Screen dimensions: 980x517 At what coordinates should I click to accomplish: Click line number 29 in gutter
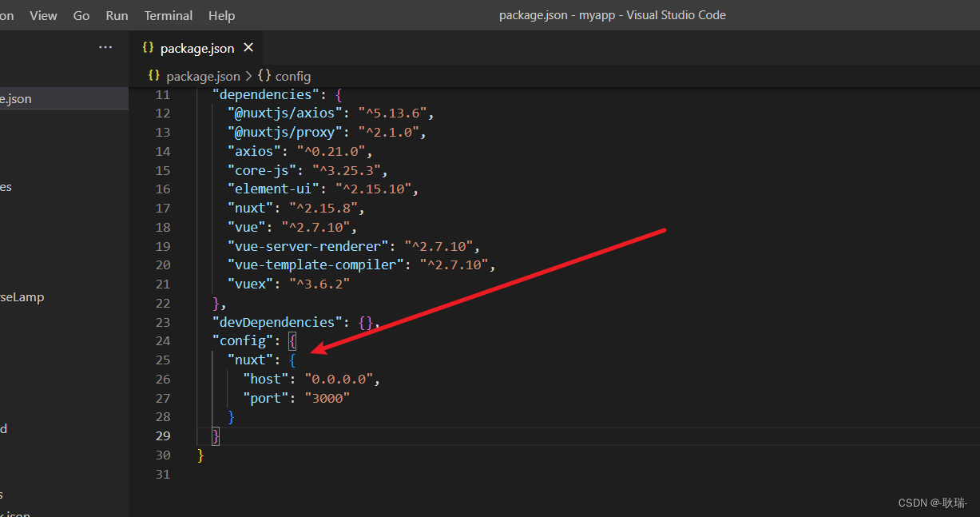click(162, 435)
